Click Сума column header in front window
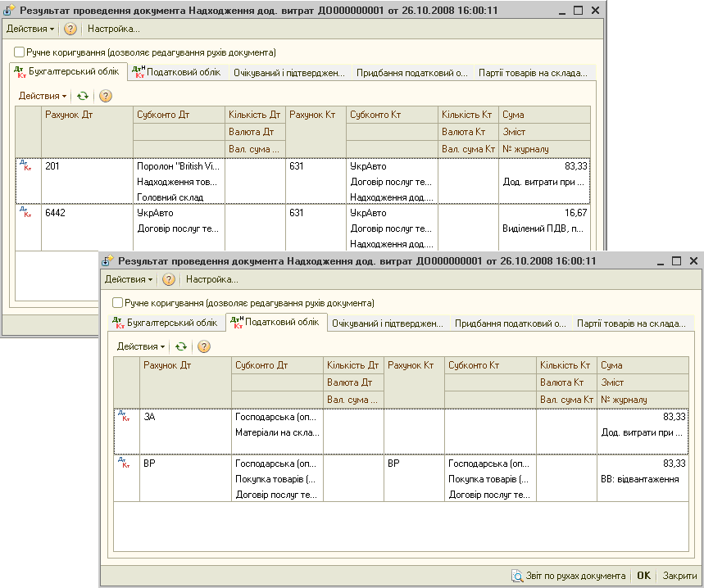Screen dimensions: 704x588 (643, 365)
